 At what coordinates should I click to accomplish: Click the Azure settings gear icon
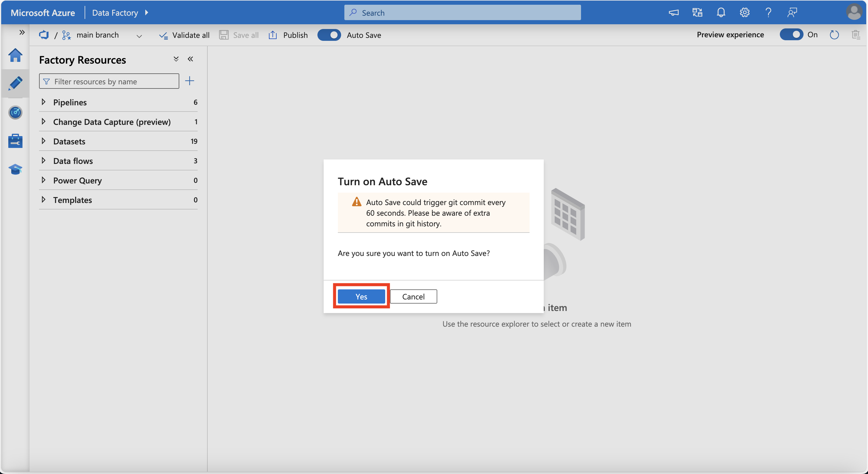click(746, 12)
